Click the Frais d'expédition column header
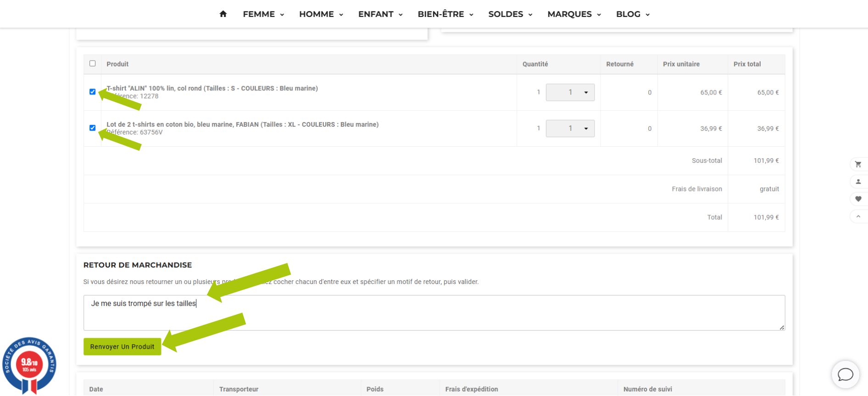This screenshot has height=396, width=868. pos(472,389)
